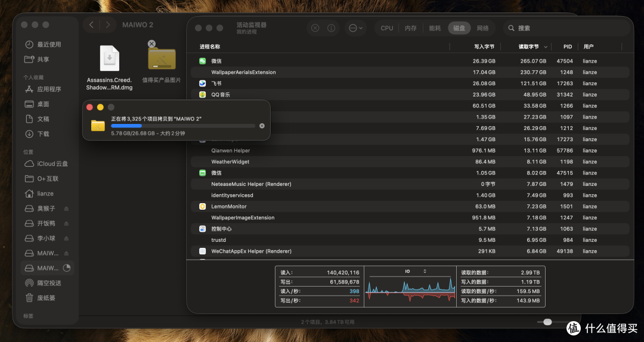644x342 pixels.
Task: Select the Qianwen Helper process row
Action: pyautogui.click(x=410, y=151)
